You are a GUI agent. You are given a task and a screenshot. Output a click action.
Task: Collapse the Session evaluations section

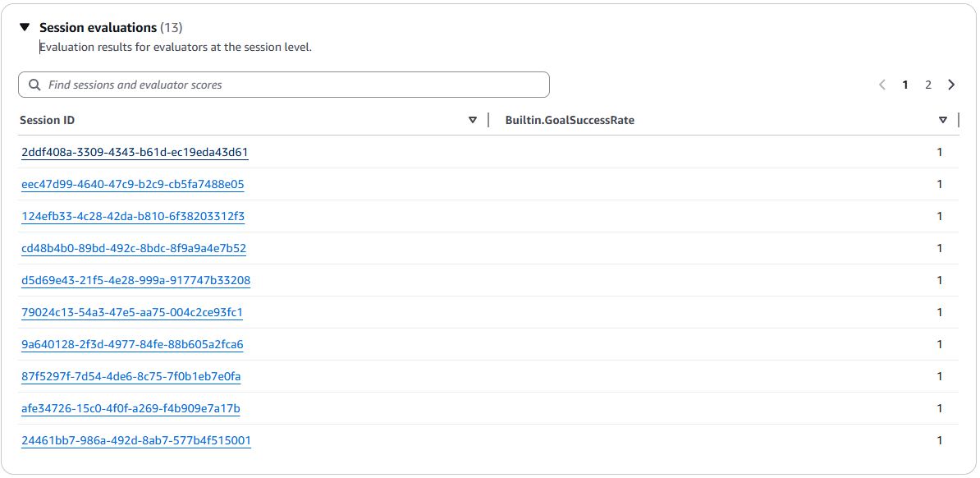[25, 28]
